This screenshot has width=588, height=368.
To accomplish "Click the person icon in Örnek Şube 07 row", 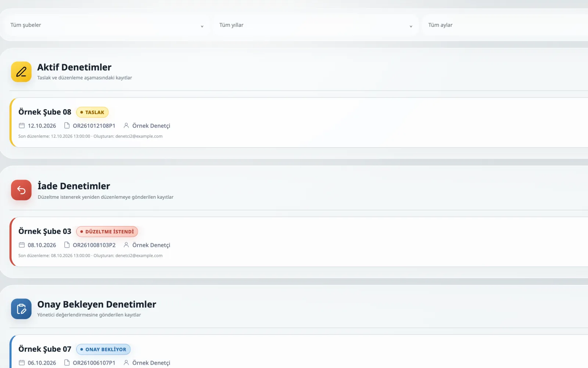I will click(x=126, y=362).
